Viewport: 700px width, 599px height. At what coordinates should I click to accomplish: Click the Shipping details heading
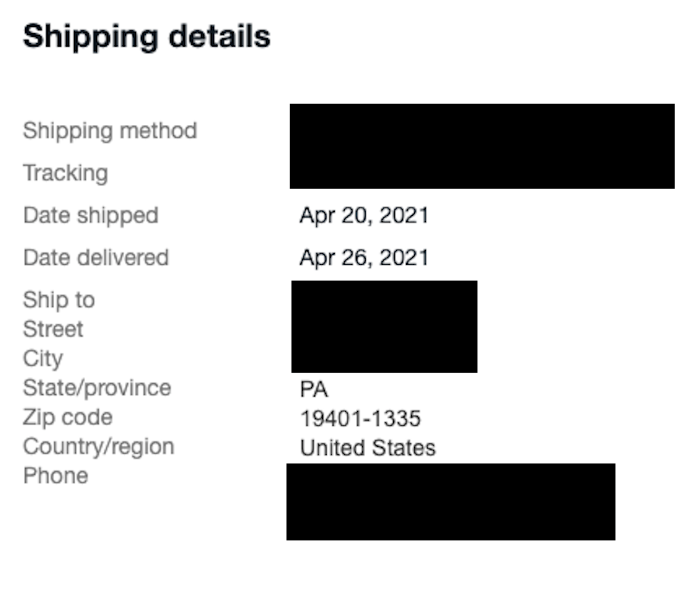146,36
